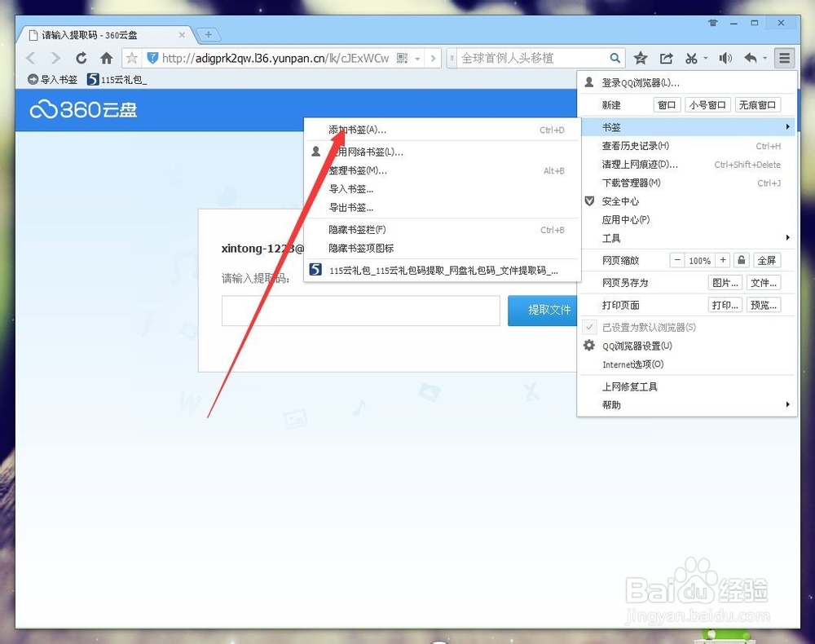This screenshot has width=815, height=644.
Task: Increase page zoom with the + control
Action: tap(721, 260)
